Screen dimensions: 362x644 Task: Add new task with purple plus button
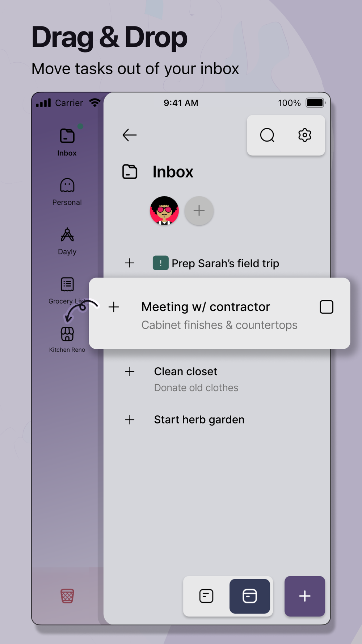(305, 596)
